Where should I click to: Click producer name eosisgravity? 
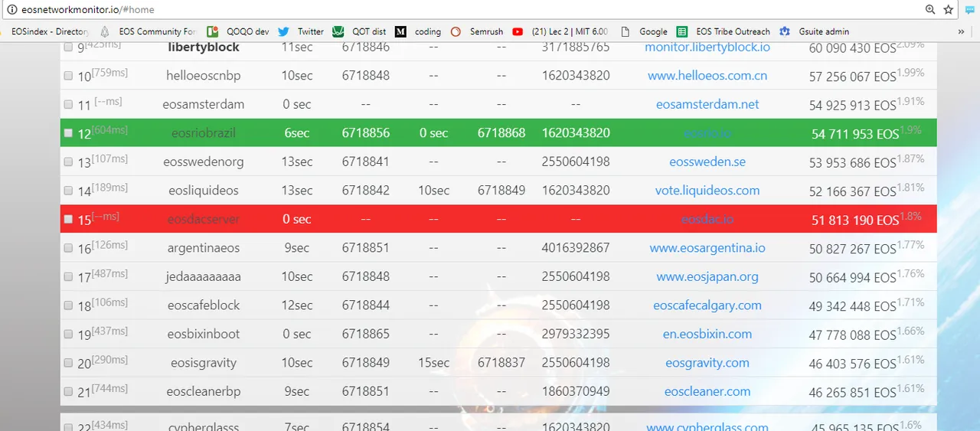pos(204,362)
